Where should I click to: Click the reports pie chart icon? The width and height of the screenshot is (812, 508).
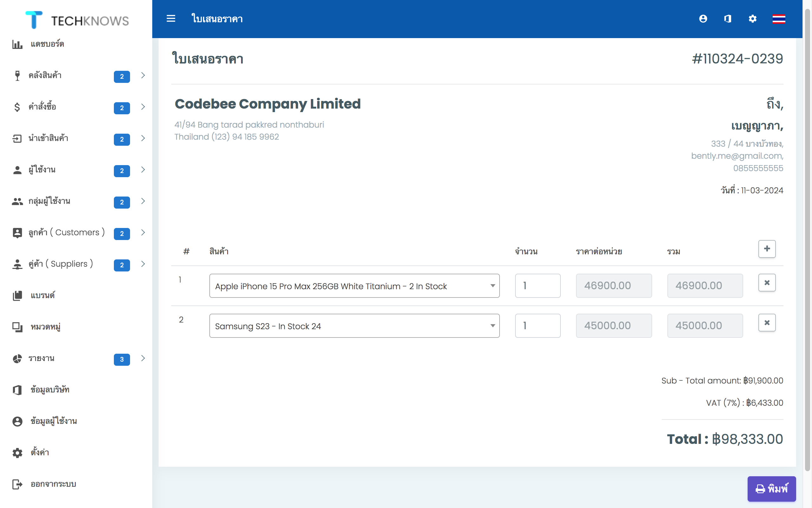click(x=17, y=358)
